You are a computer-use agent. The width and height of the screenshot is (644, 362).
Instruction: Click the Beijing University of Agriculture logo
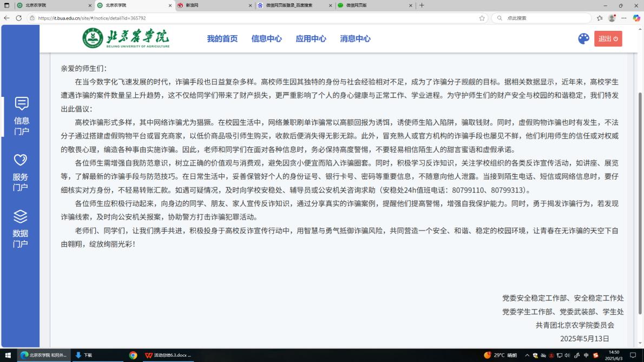tap(126, 38)
